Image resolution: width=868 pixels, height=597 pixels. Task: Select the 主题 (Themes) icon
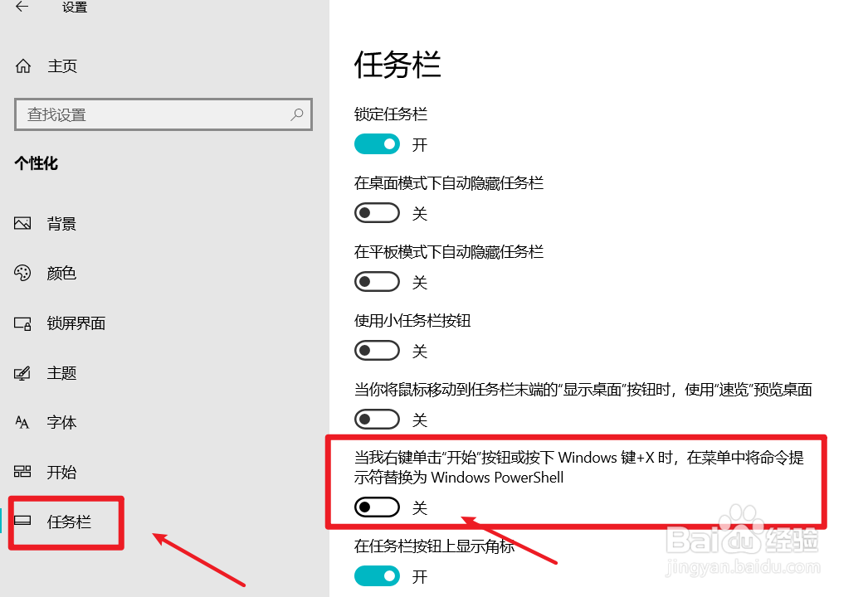pos(23,373)
